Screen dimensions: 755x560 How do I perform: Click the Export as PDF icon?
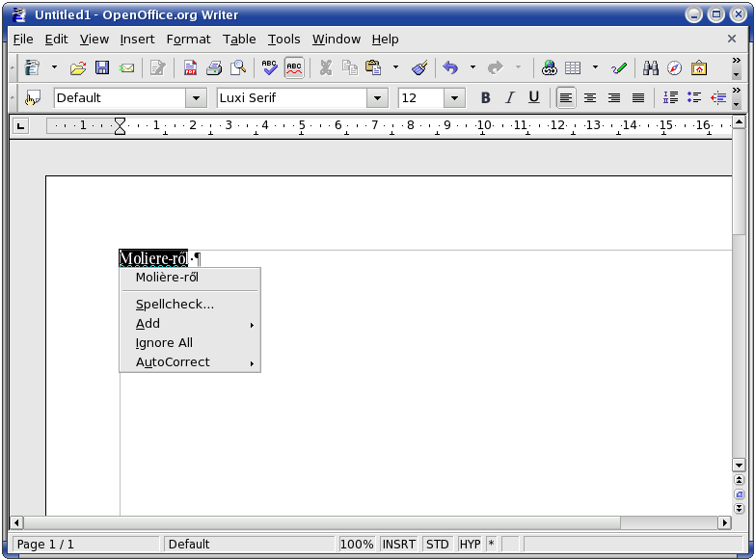(x=190, y=67)
